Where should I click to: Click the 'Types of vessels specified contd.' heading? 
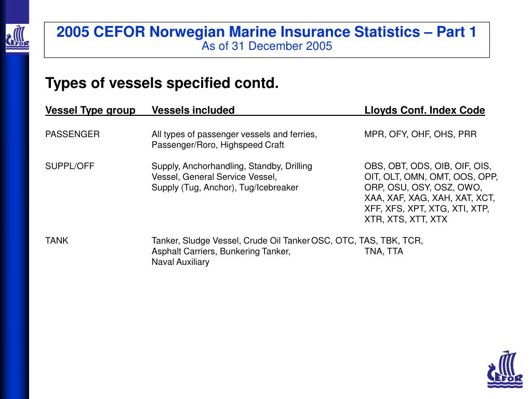pyautogui.click(x=162, y=83)
